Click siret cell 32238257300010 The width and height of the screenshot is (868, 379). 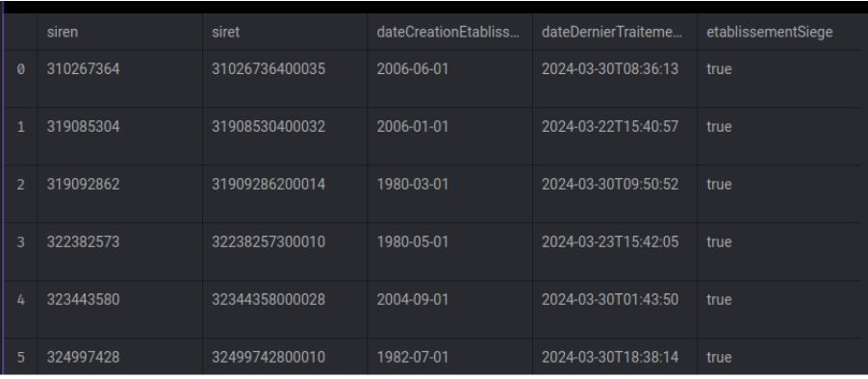tap(268, 241)
